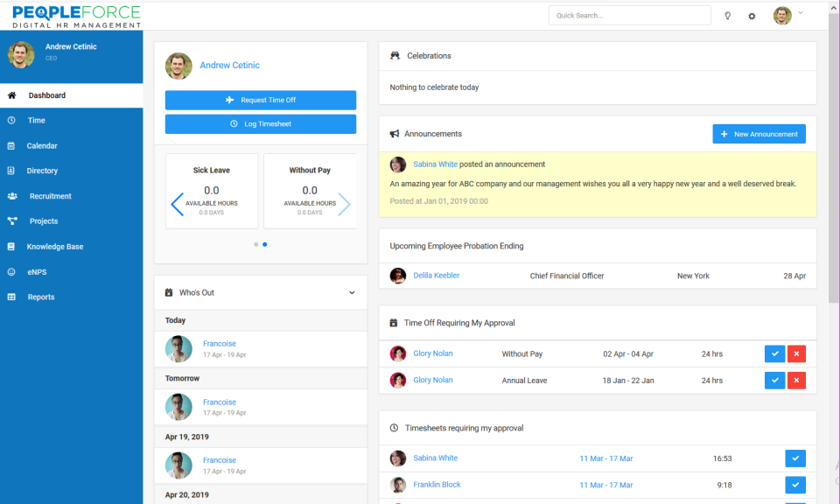The width and height of the screenshot is (840, 504).
Task: Open the Dashboard menu item
Action: [71, 95]
